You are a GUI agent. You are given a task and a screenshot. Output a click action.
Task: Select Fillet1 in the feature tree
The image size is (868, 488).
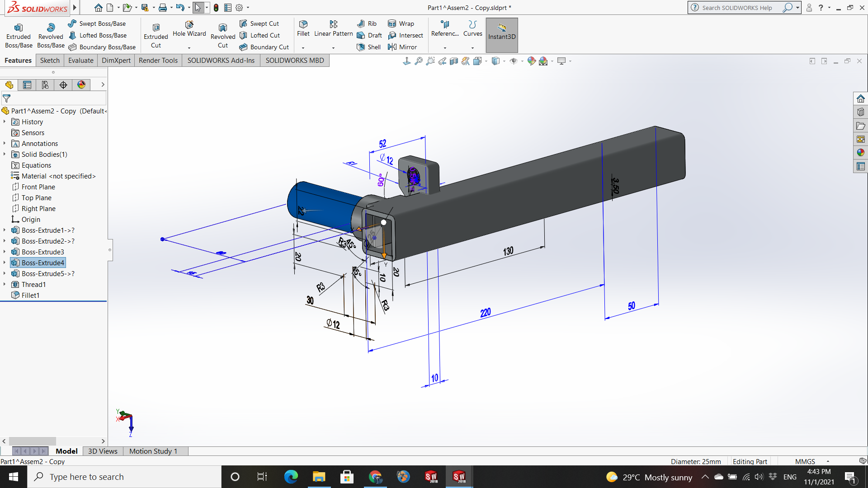click(x=30, y=296)
